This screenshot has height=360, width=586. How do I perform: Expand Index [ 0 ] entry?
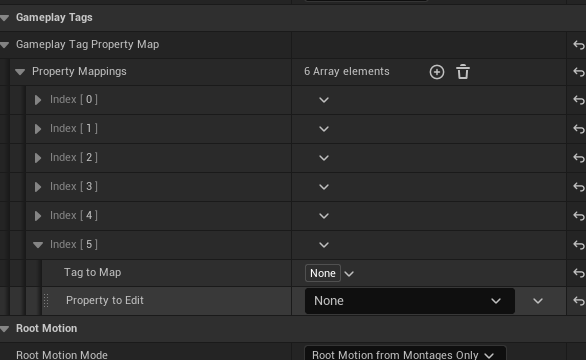[x=38, y=100]
